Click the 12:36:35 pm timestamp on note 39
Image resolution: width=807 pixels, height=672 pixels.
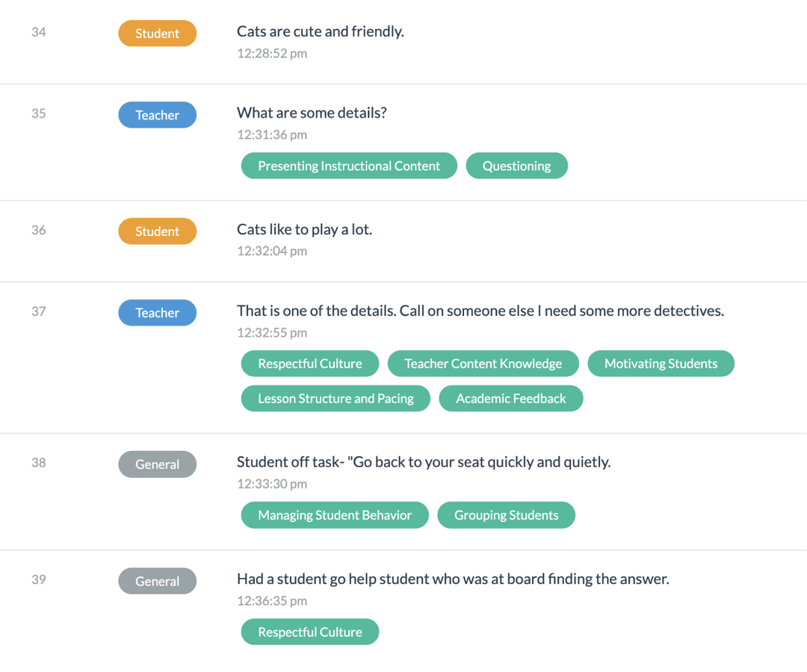pos(271,600)
